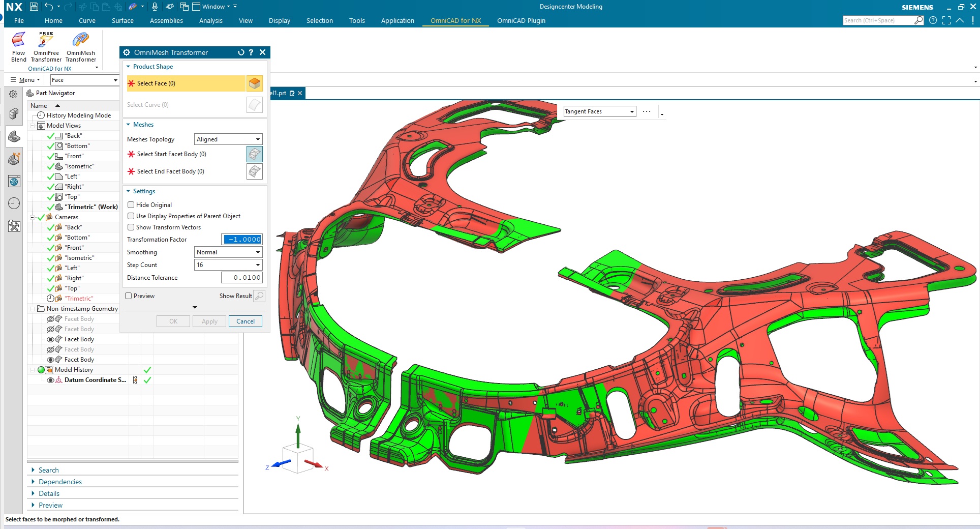Viewport: 980px width, 529px height.
Task: Open the Tangent Faces selection dropdown
Action: tap(600, 111)
